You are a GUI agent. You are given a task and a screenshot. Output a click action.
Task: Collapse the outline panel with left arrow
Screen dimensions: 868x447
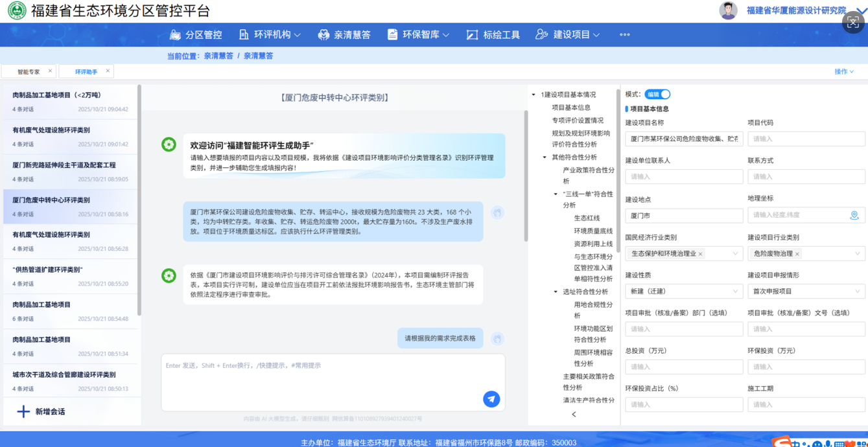pos(574,414)
